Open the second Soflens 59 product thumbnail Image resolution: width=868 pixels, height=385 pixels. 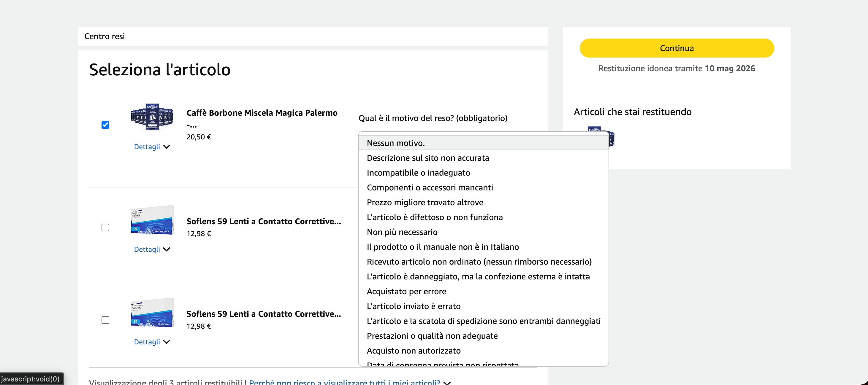[152, 312]
